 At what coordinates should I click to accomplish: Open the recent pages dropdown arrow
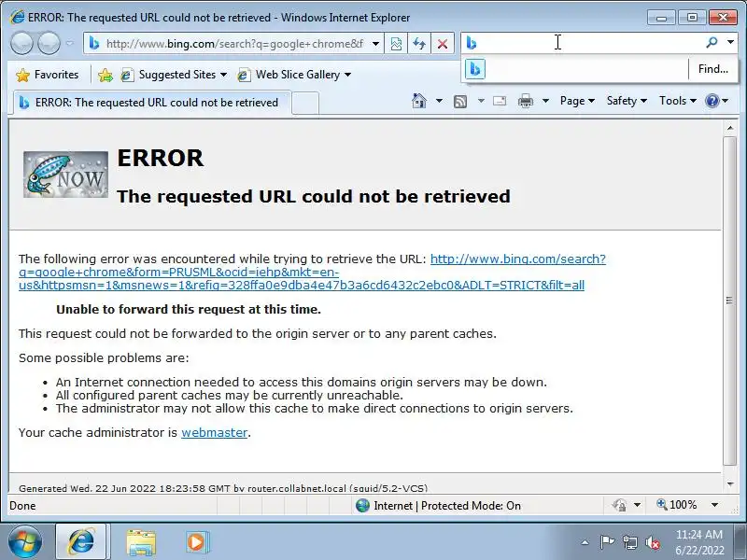(x=70, y=43)
